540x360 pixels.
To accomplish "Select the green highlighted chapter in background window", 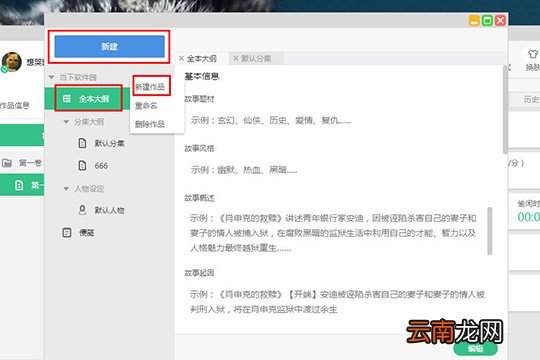I will coord(22,185).
